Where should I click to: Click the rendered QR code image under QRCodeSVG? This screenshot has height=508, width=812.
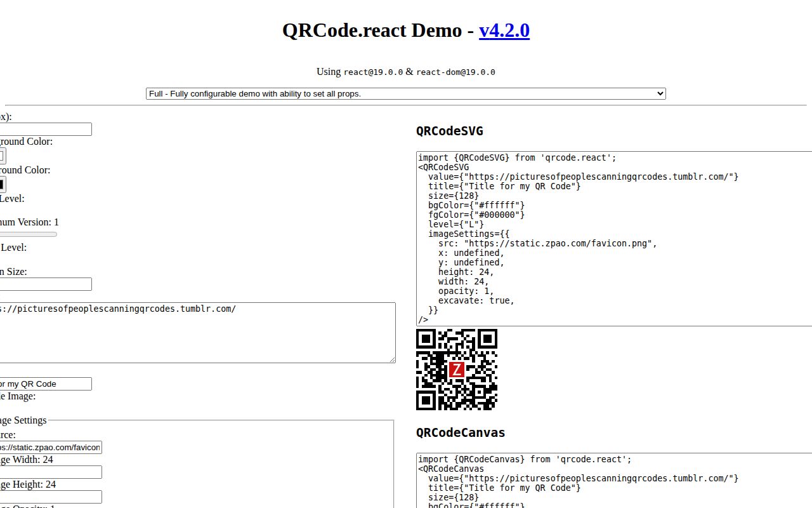457,370
